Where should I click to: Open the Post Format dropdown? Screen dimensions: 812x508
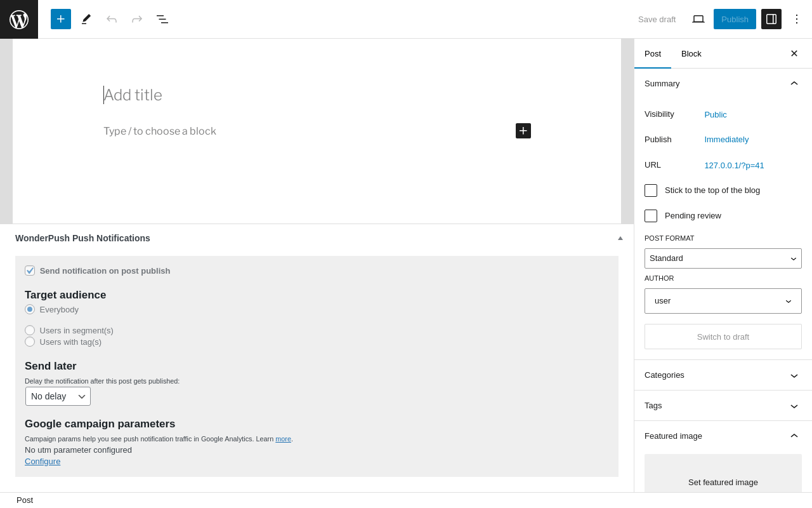point(723,258)
